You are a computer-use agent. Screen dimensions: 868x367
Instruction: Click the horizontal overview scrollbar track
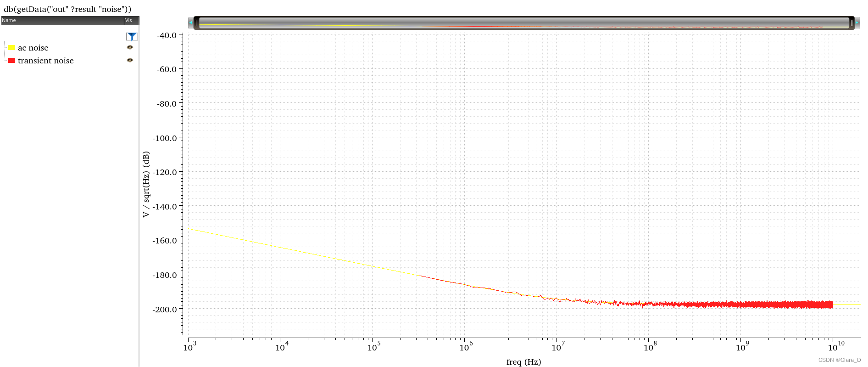(524, 23)
